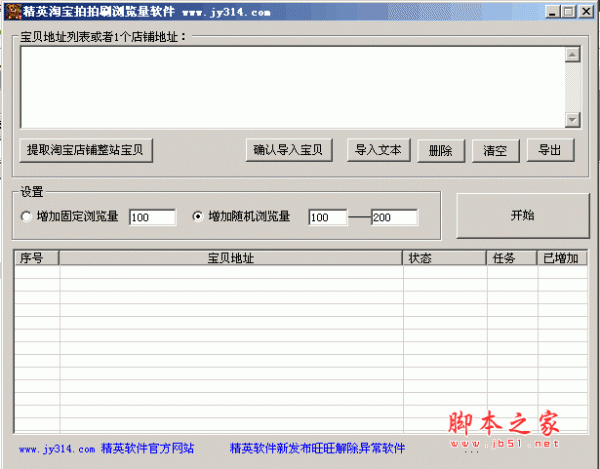This screenshot has height=469, width=600.
Task: Click the 状态 column header
Action: (x=444, y=258)
